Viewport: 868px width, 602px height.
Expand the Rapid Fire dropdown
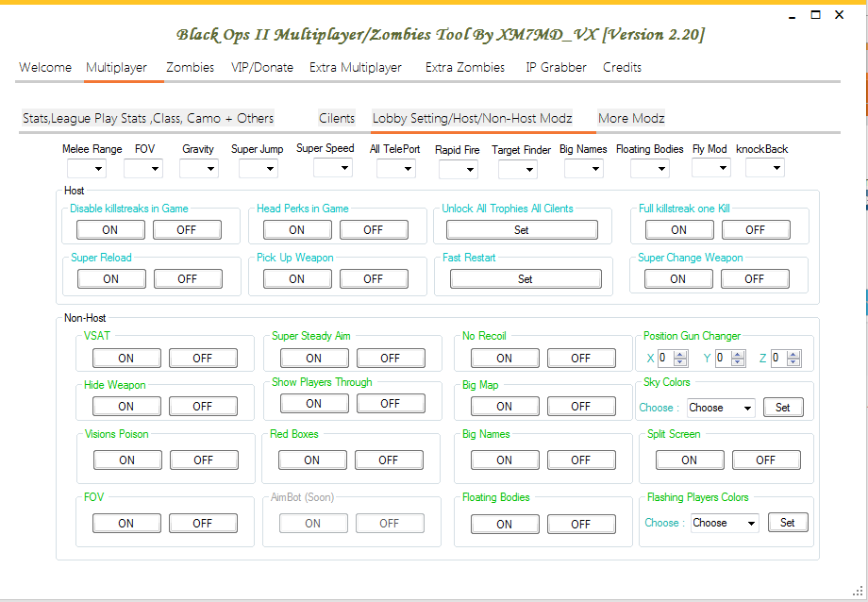tap(458, 170)
